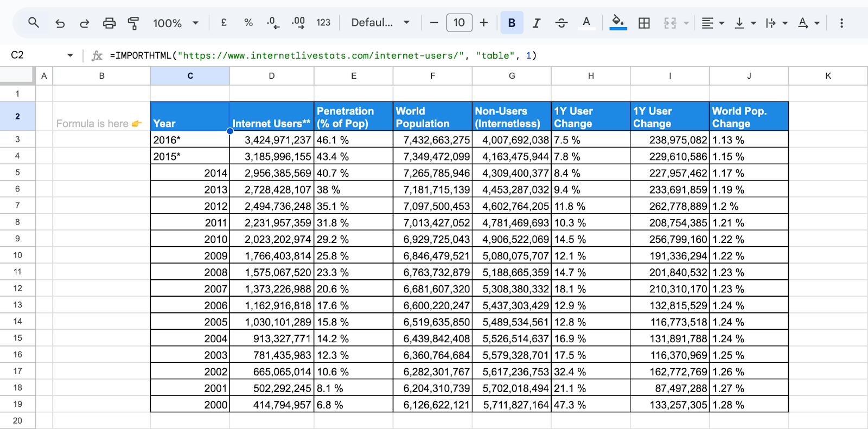Select cell with 87,497,288
This screenshot has height=429, width=868.
(x=670, y=388)
